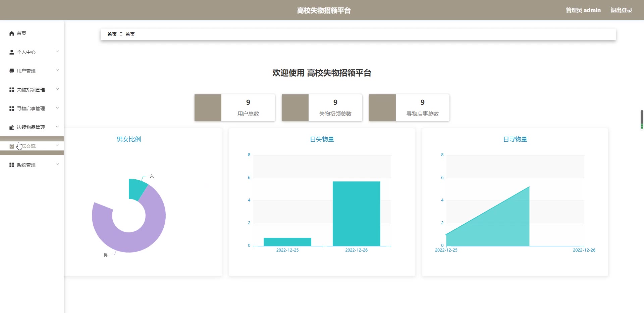
Task: Click the 欢迎使用 高校失物招领平台 heading
Action: point(322,73)
